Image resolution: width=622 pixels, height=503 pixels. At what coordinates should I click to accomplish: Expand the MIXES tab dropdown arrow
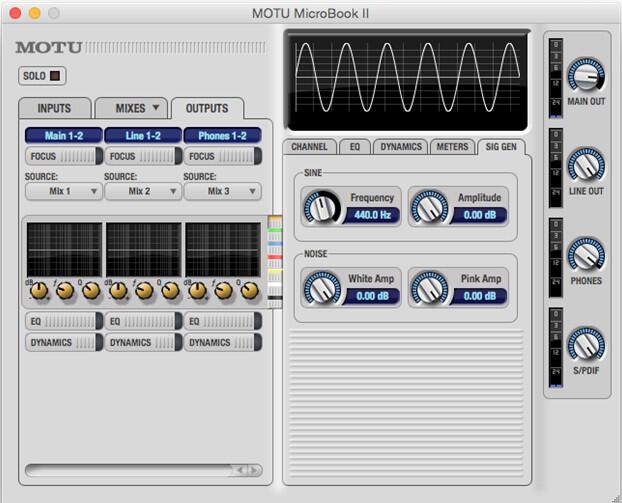(x=156, y=108)
